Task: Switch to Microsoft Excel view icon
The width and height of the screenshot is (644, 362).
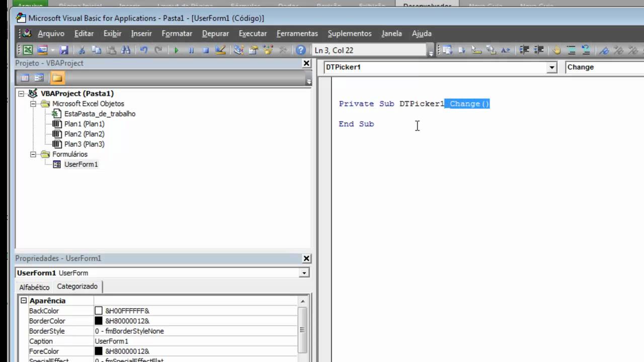Action: tap(28, 50)
